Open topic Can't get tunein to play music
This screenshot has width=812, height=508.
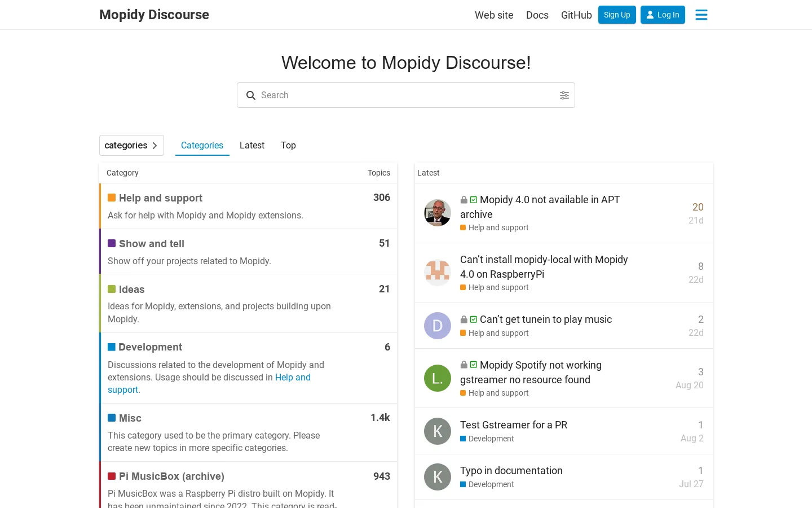(x=546, y=319)
